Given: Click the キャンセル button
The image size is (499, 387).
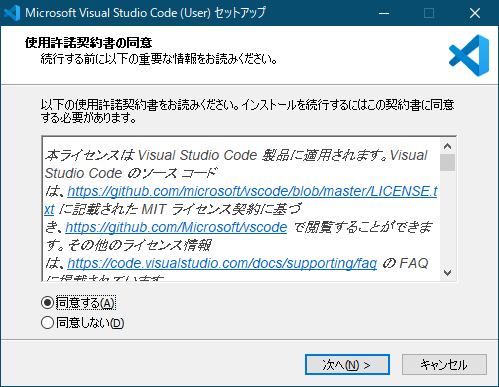Looking at the screenshot, I should [444, 365].
